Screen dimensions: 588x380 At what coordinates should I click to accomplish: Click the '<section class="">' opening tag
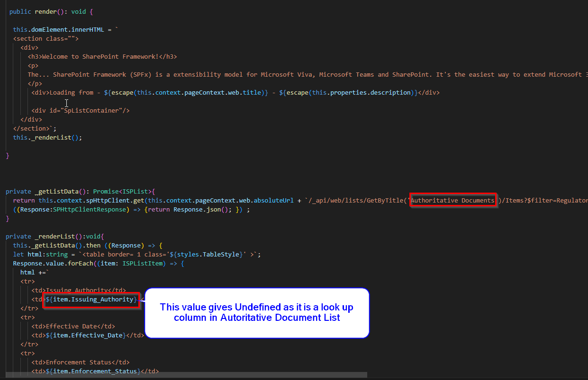46,38
